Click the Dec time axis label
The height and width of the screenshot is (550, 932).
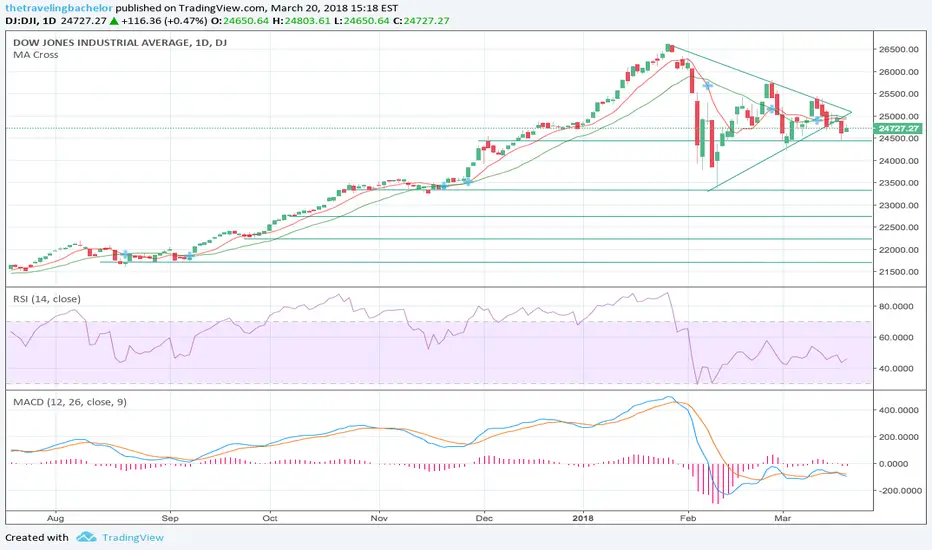484,518
